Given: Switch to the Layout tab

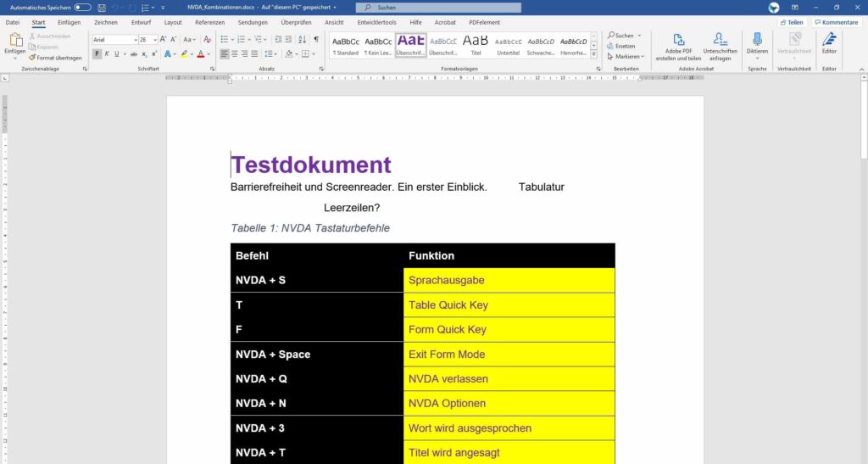Looking at the screenshot, I should [173, 22].
